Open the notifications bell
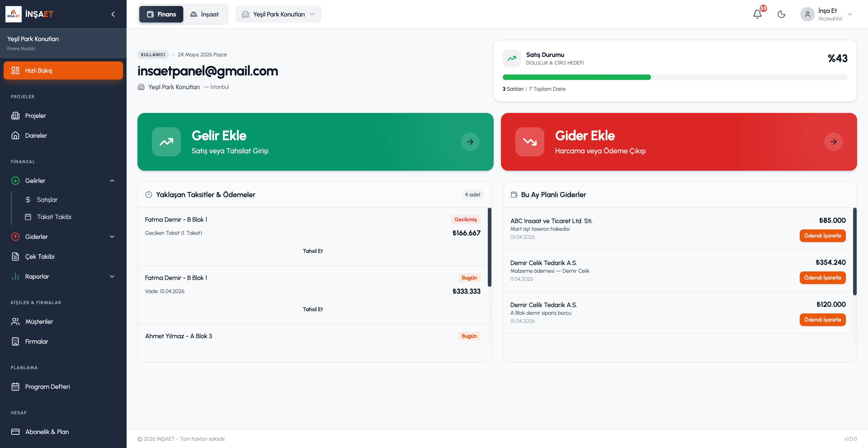This screenshot has width=868, height=448. (757, 14)
